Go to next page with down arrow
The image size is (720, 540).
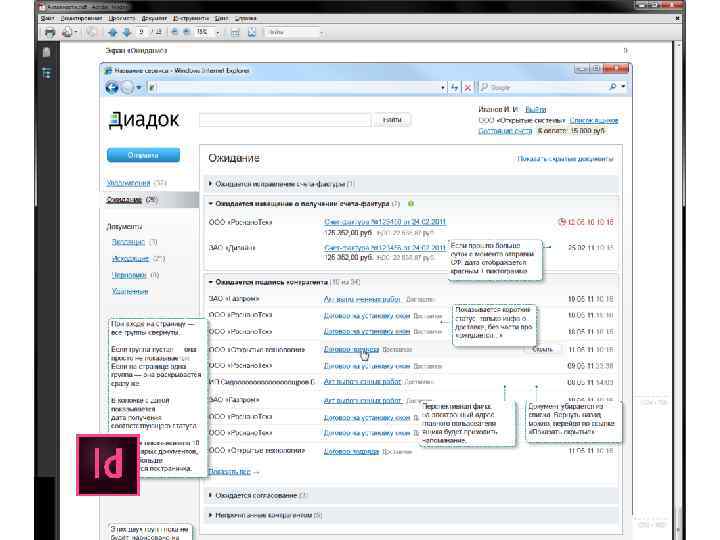(x=127, y=32)
